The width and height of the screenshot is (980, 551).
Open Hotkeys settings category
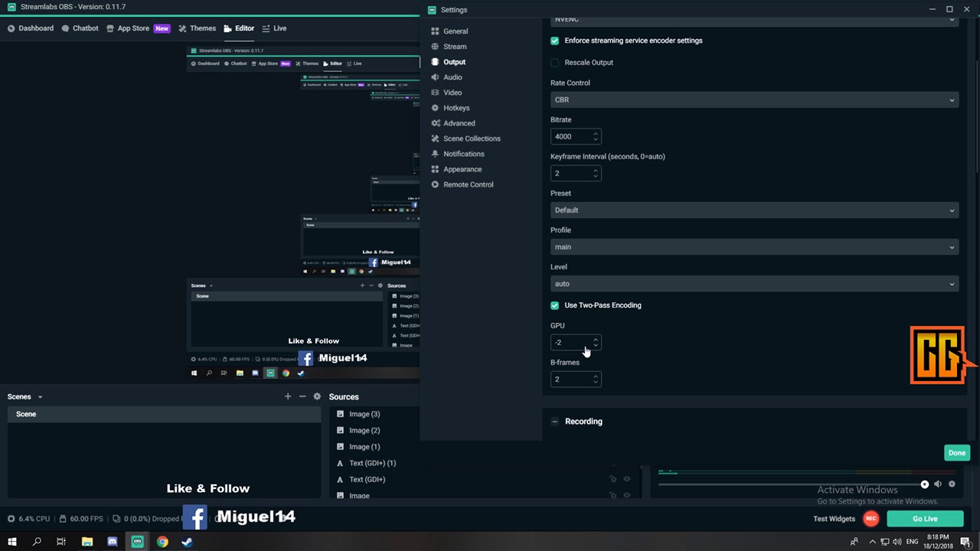(x=456, y=108)
